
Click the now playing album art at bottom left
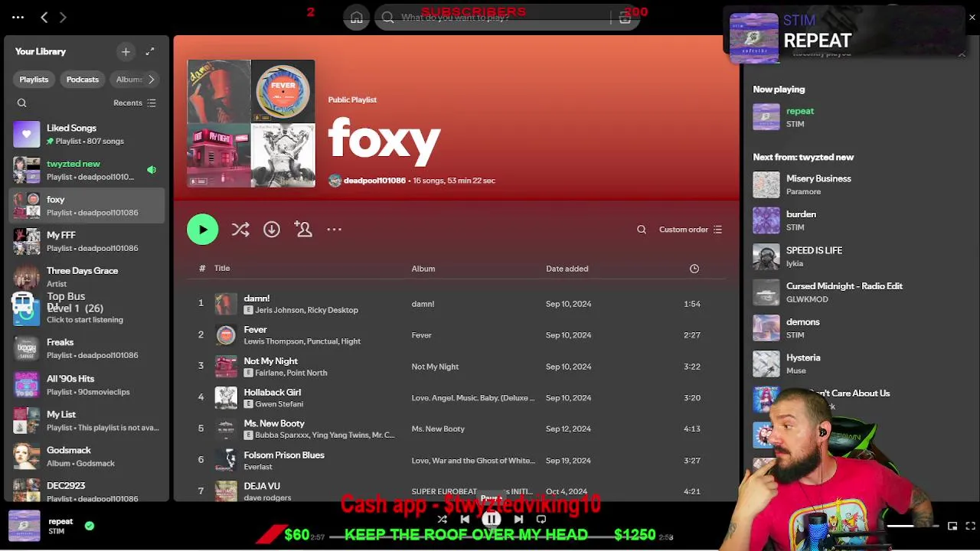pyautogui.click(x=24, y=526)
